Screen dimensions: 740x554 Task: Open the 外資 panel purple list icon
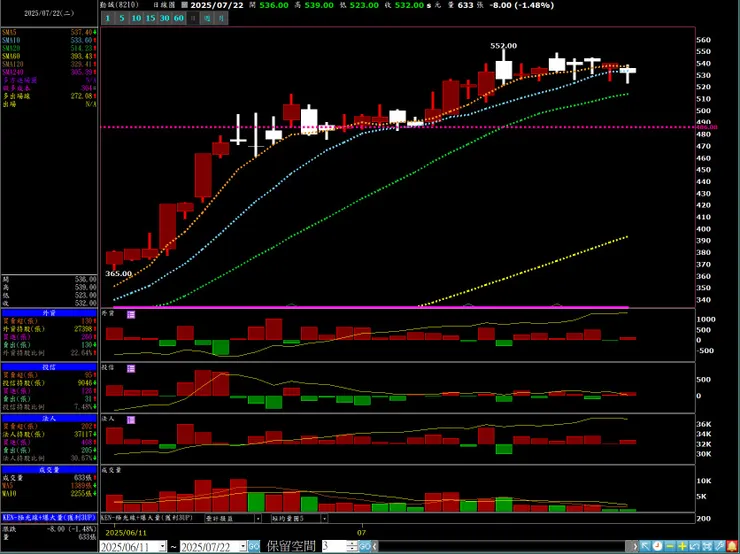(131, 315)
